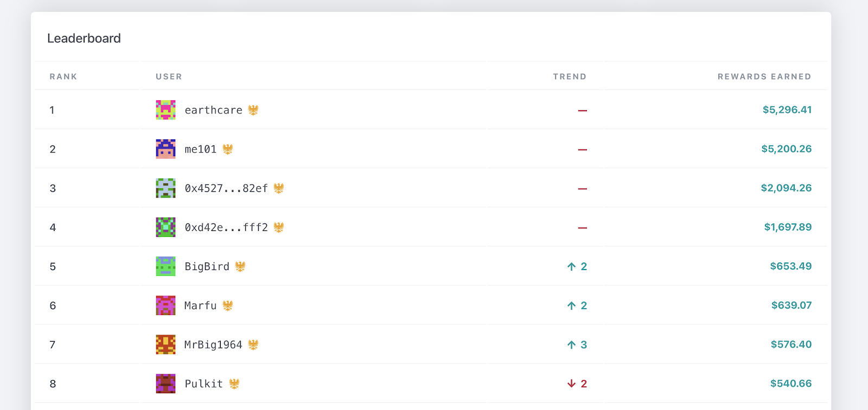Image resolution: width=868 pixels, height=410 pixels.
Task: Open the earthcare user profile link
Action: (x=213, y=110)
